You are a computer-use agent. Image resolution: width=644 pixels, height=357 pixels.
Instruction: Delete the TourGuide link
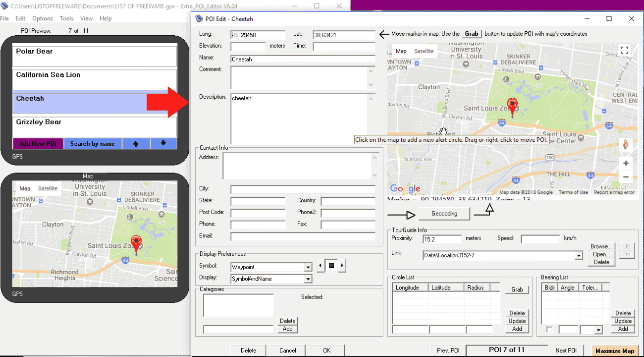click(601, 262)
